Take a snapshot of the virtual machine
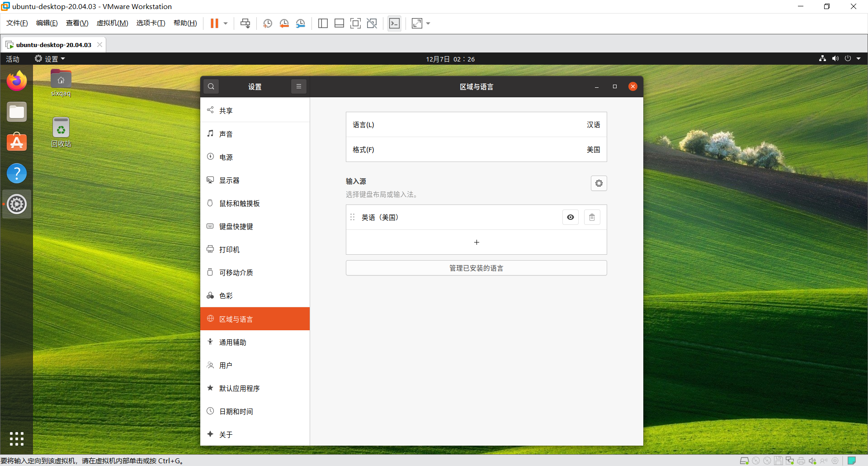Viewport: 868px width, 466px height. [267, 23]
